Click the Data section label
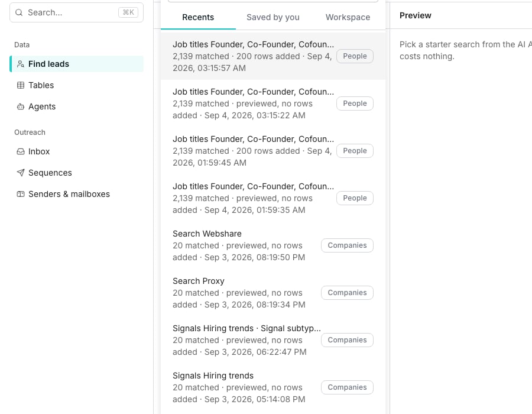 tap(22, 45)
